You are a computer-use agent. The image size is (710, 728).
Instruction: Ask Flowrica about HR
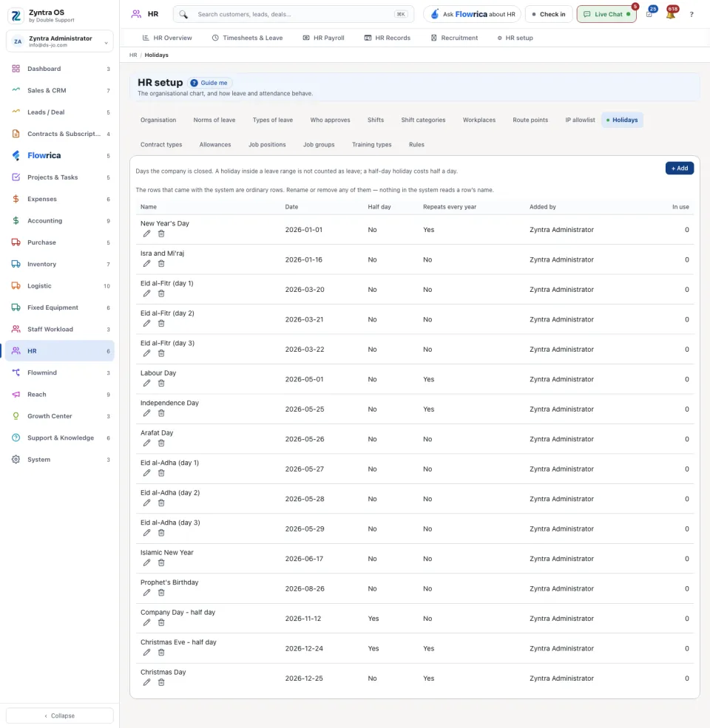pos(472,14)
